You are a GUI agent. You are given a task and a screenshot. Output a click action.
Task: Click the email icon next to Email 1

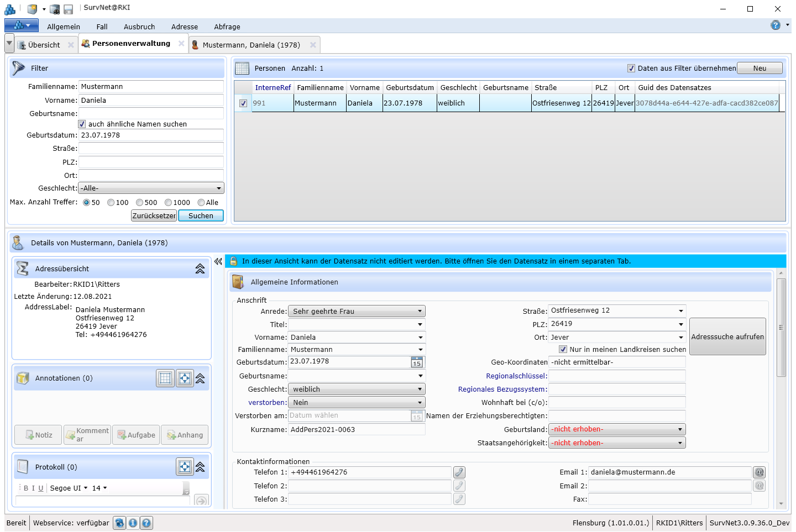point(759,472)
